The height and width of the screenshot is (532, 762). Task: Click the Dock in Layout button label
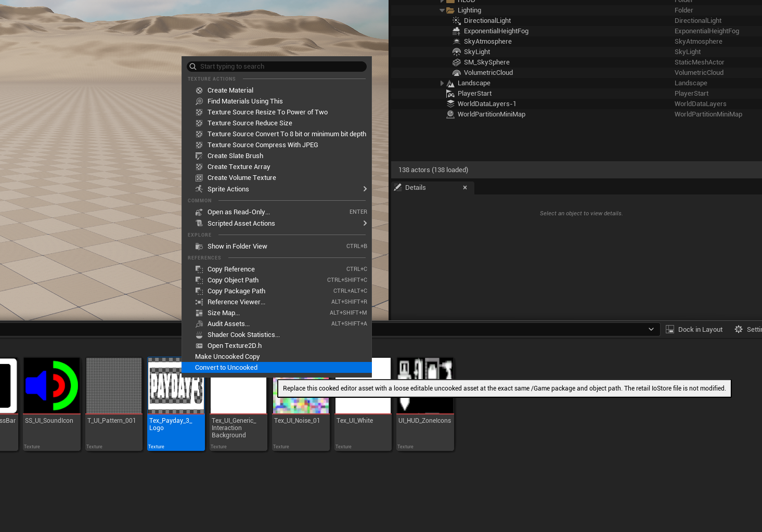click(700, 330)
